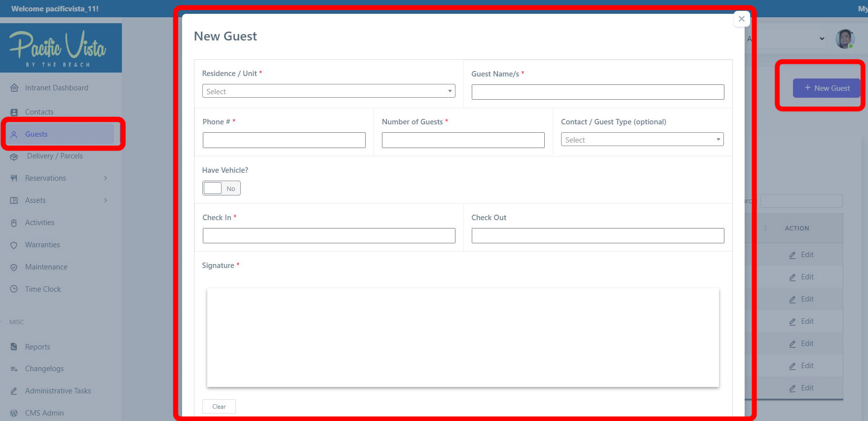Viewport: 868px width, 421px height.
Task: Click the Contacts address book icon
Action: coord(14,112)
